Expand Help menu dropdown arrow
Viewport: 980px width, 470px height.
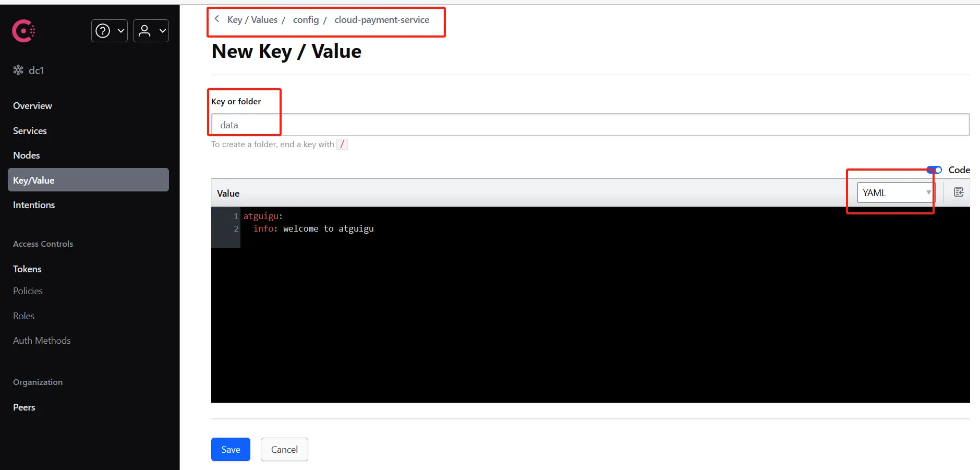tap(120, 31)
